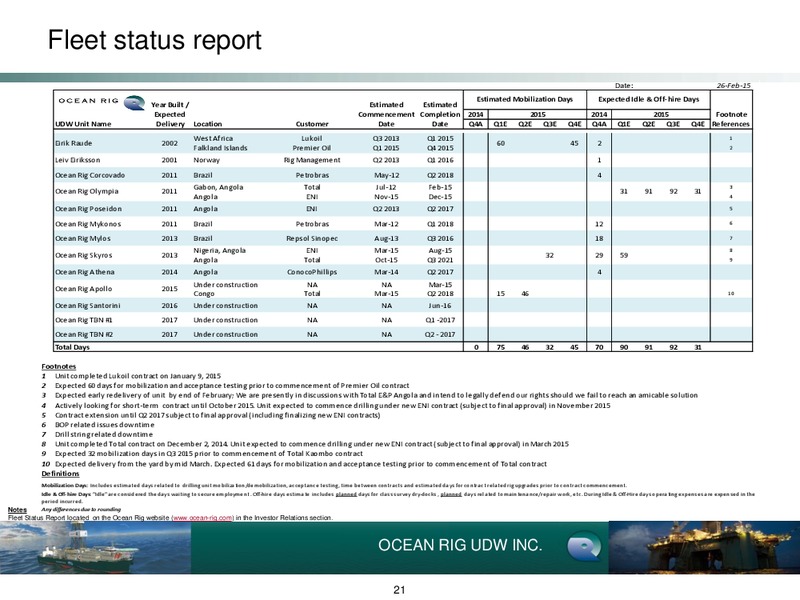800x600 pixels.
Task: Click footnote 7 'Drill string related downtime'
Action: pyautogui.click(x=104, y=434)
